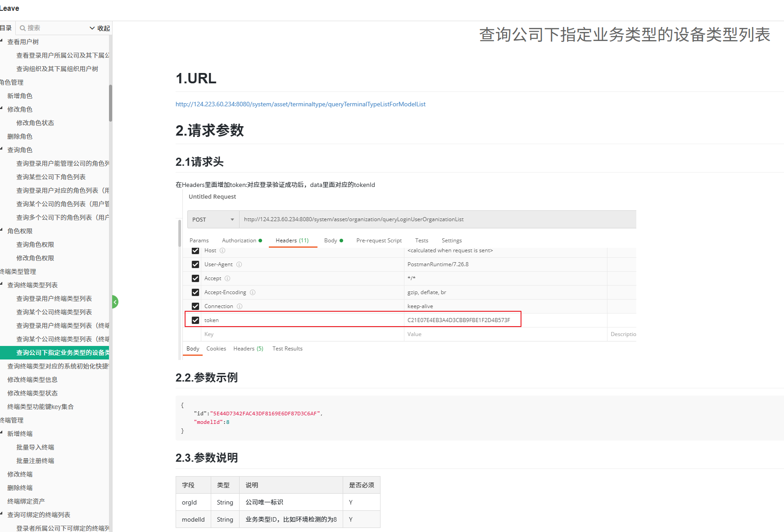Image resolution: width=784 pixels, height=532 pixels.
Task: Click info icon next to Host header
Action: click(x=222, y=250)
